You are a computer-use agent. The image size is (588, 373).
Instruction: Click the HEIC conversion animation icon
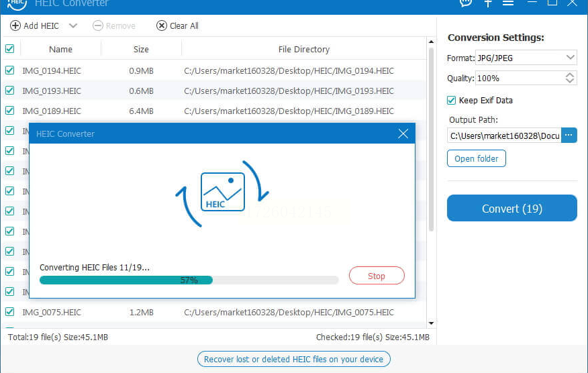[x=222, y=194]
